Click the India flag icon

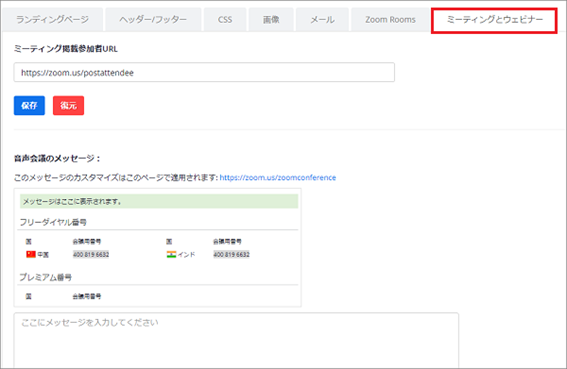pos(171,254)
